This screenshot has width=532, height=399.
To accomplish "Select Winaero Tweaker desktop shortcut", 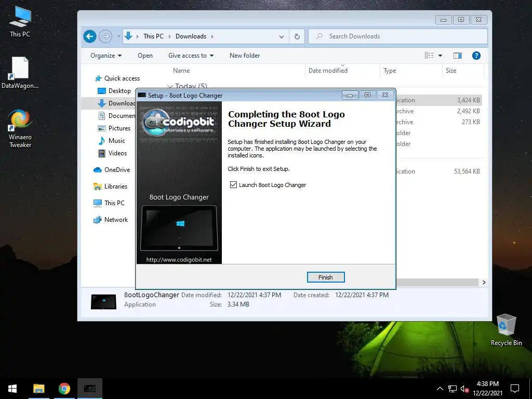I will point(20,129).
